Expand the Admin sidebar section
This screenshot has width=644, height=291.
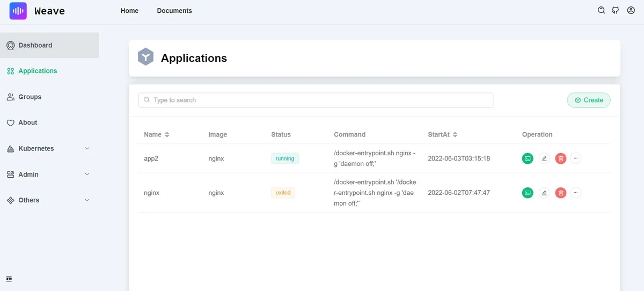pyautogui.click(x=49, y=174)
